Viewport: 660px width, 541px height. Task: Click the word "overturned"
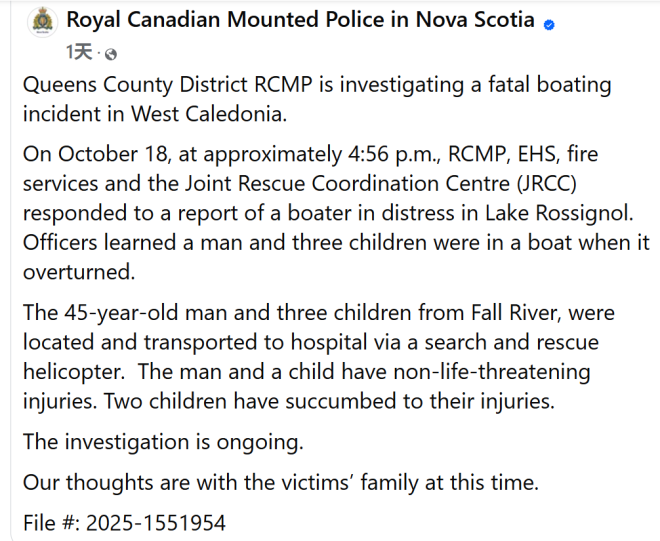click(x=76, y=271)
